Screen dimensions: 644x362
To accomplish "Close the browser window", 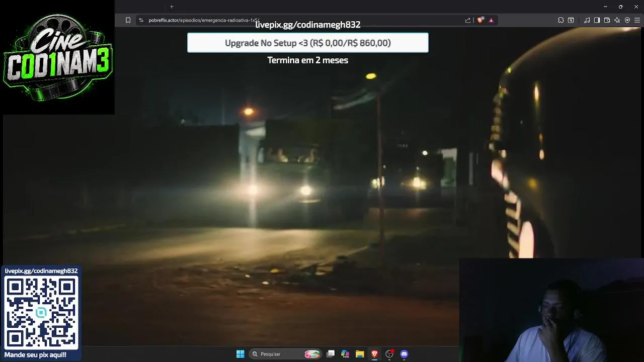I will (x=636, y=7).
